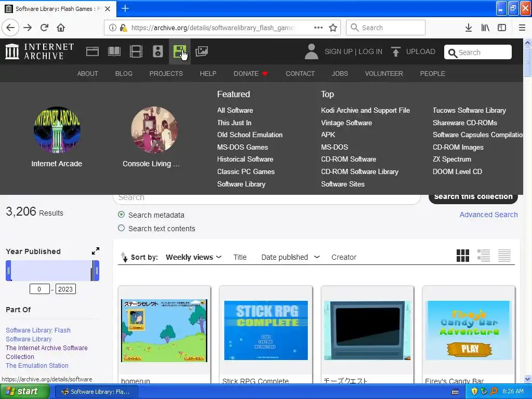Show the site information icon

point(113,28)
